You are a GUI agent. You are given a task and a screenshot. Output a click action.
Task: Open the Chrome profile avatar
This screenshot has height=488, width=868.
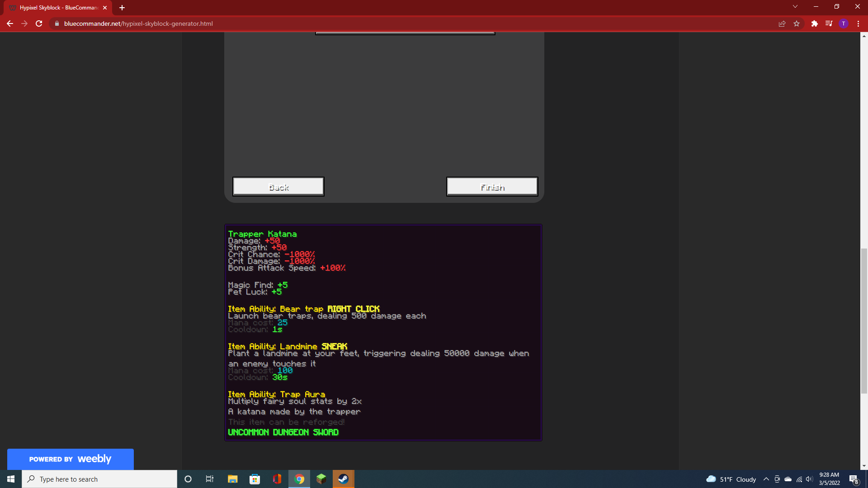pos(844,23)
